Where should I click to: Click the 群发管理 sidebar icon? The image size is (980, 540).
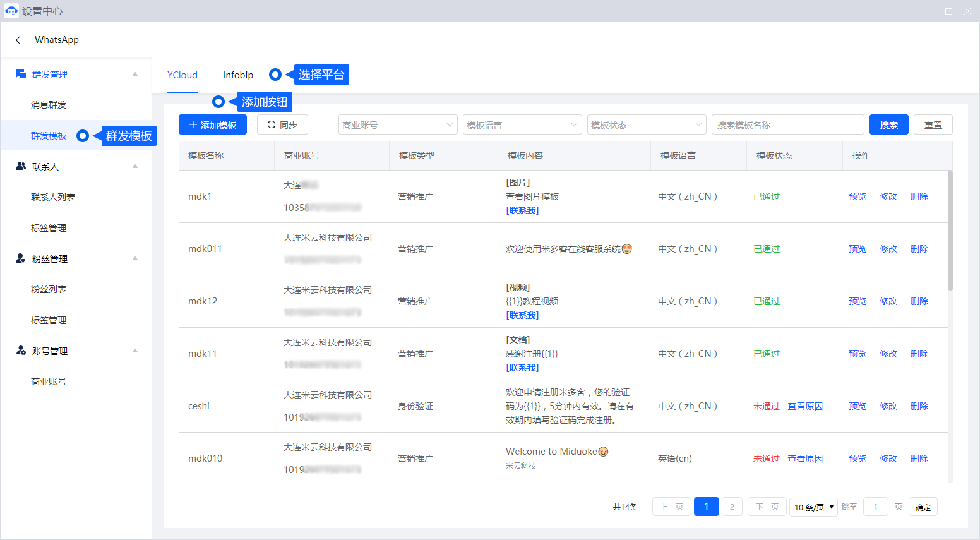[21, 75]
